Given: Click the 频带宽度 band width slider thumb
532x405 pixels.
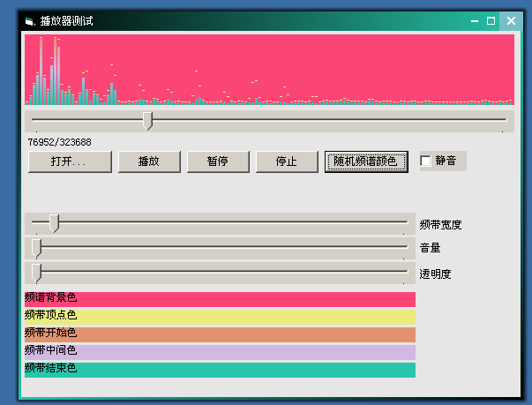Looking at the screenshot, I should click(55, 223).
